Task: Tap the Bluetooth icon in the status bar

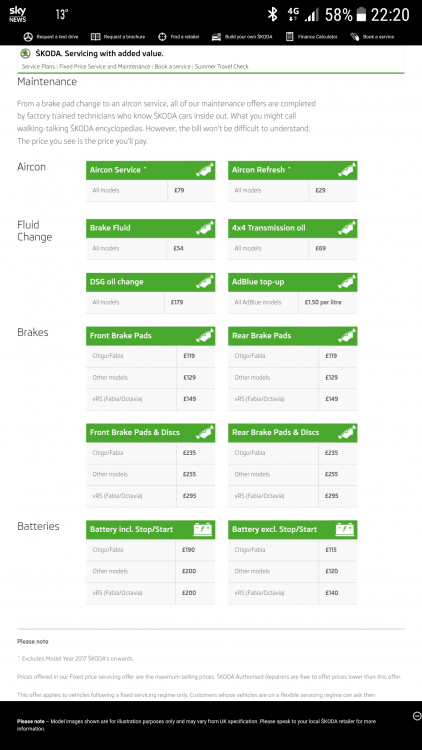Action: pyautogui.click(x=272, y=14)
